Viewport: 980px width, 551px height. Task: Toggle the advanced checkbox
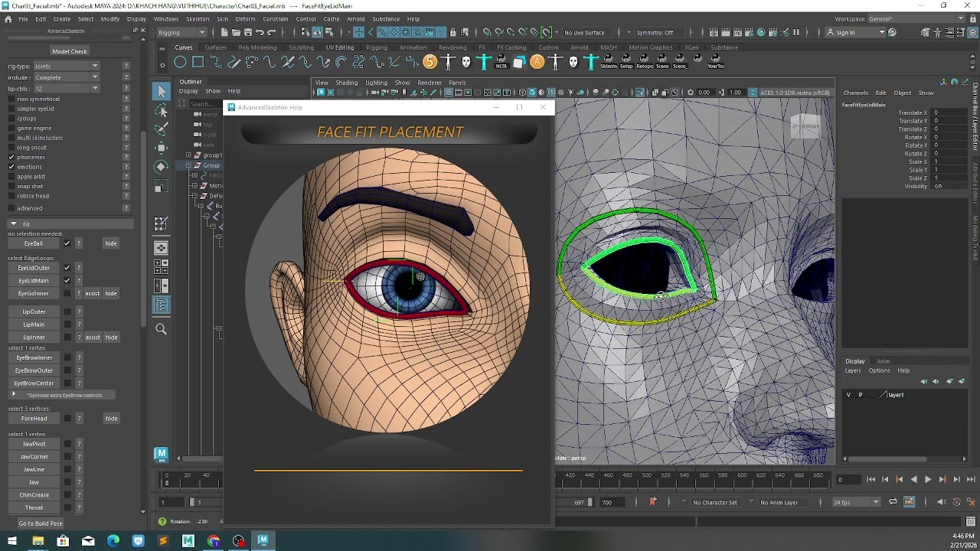11,208
